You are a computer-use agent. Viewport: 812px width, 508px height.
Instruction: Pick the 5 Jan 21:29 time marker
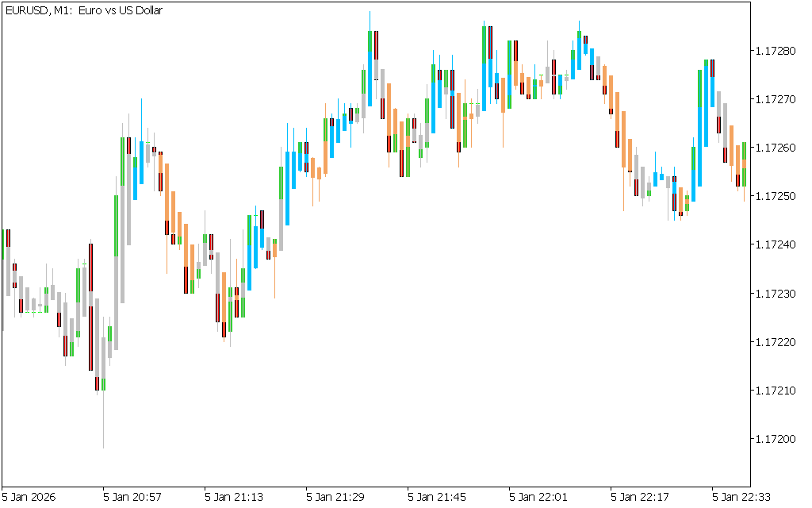(335, 497)
